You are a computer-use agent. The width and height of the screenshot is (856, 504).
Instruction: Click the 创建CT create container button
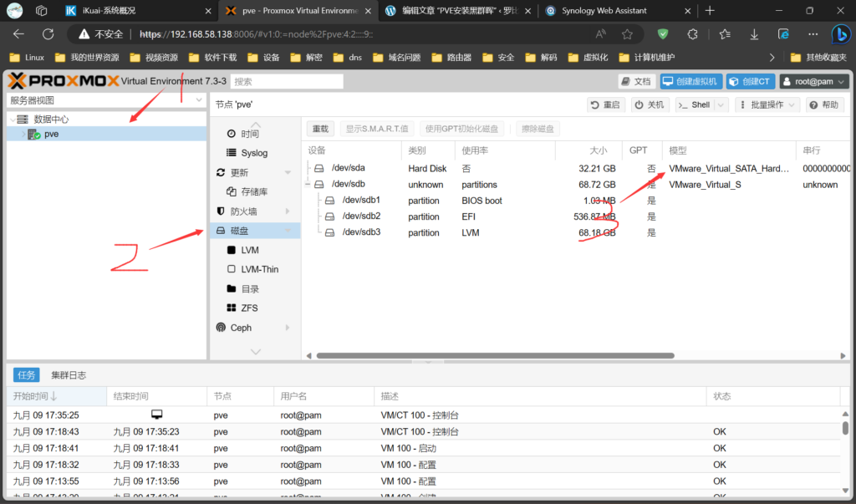point(749,81)
